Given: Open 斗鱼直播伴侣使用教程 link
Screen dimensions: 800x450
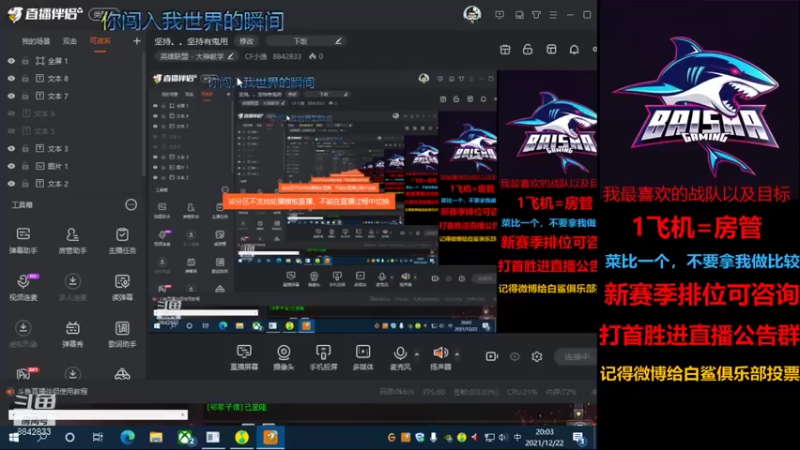Looking at the screenshot, I should 53,391.
